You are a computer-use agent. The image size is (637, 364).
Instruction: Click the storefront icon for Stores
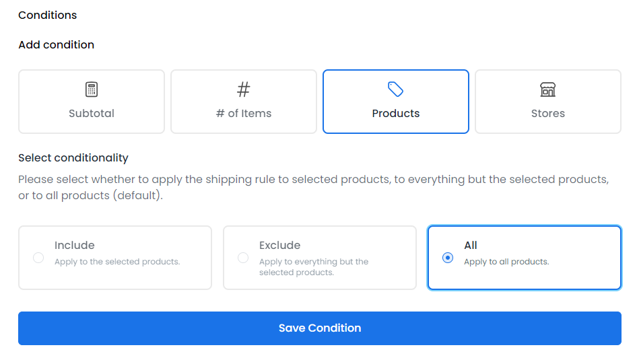point(548,89)
